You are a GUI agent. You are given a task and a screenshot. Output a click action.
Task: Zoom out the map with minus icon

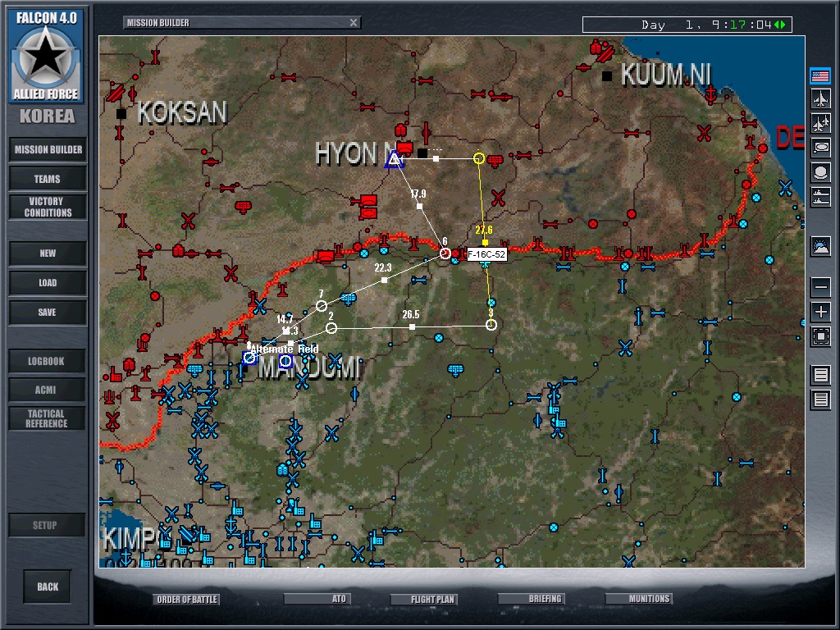click(819, 287)
